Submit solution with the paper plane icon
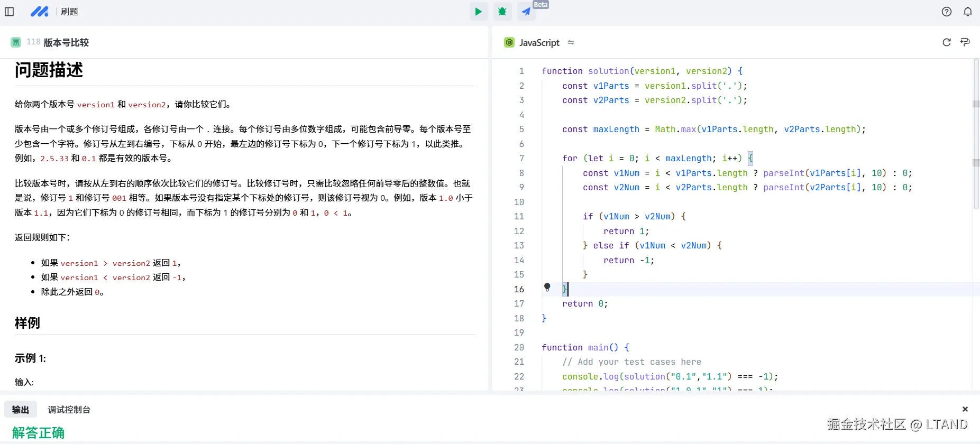Image resolution: width=980 pixels, height=444 pixels. (x=526, y=12)
